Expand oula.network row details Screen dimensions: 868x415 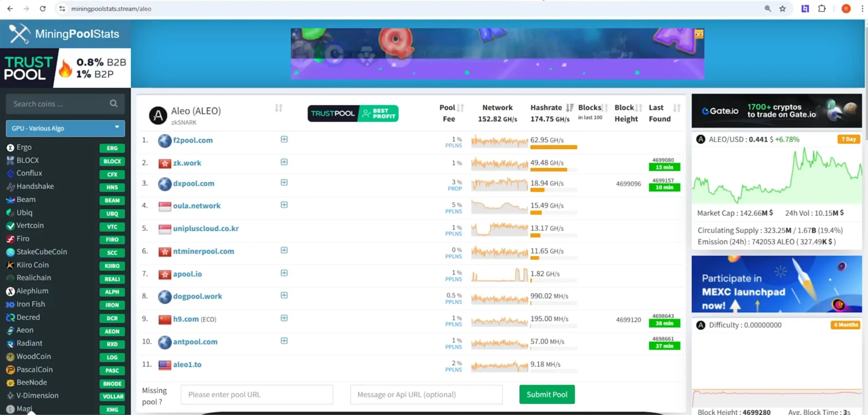[284, 205]
